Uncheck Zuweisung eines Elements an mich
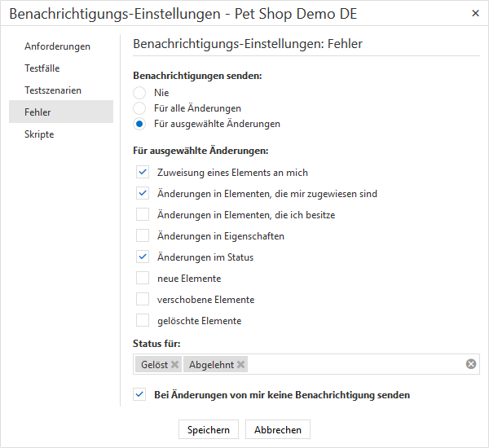Screen dimensions: 489x448 click(x=143, y=173)
